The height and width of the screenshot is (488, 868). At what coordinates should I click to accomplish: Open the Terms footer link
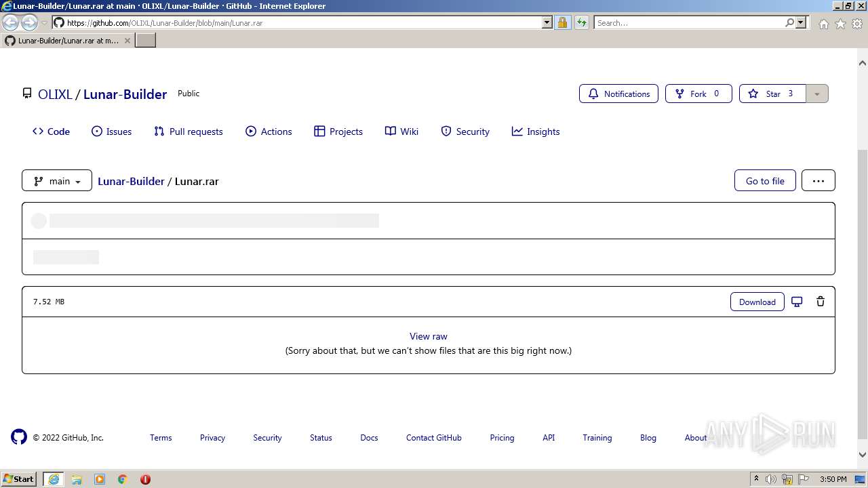tap(161, 438)
